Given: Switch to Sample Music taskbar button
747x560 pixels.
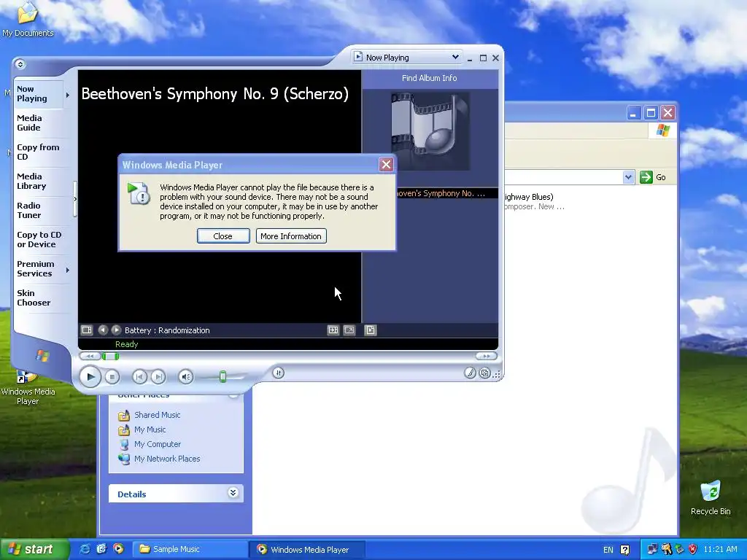Looking at the screenshot, I should coord(190,550).
